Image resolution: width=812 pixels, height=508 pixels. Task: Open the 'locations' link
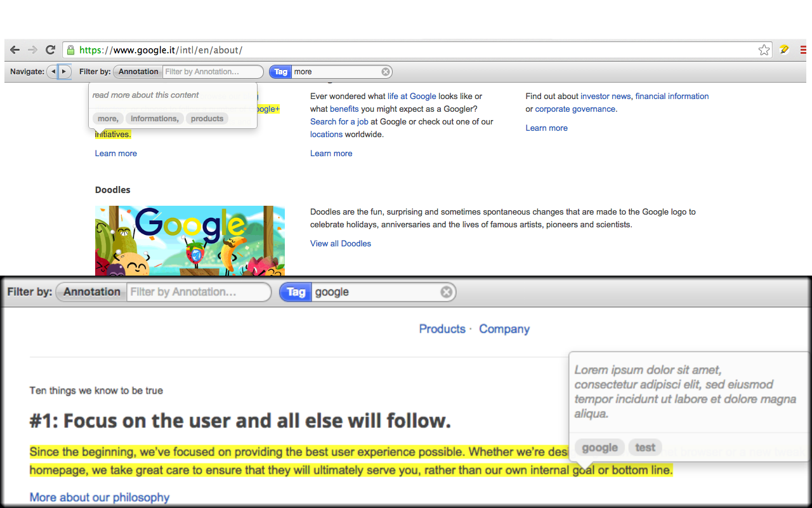click(x=326, y=135)
